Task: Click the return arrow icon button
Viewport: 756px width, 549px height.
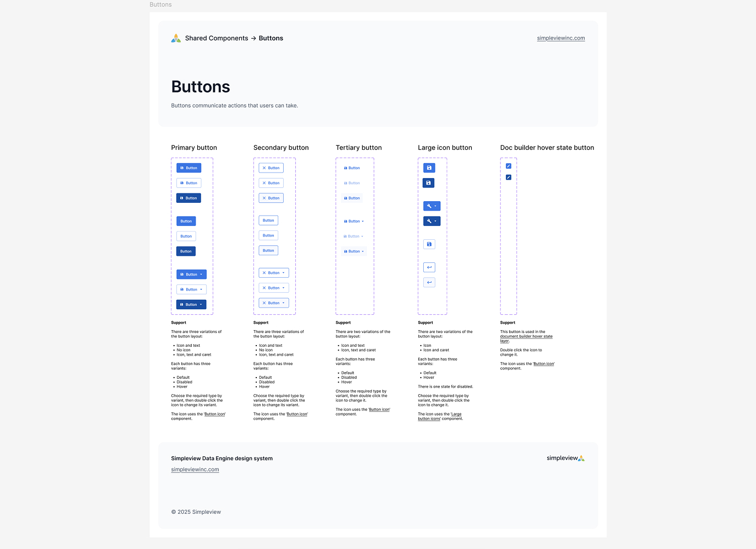Action: pos(429,267)
